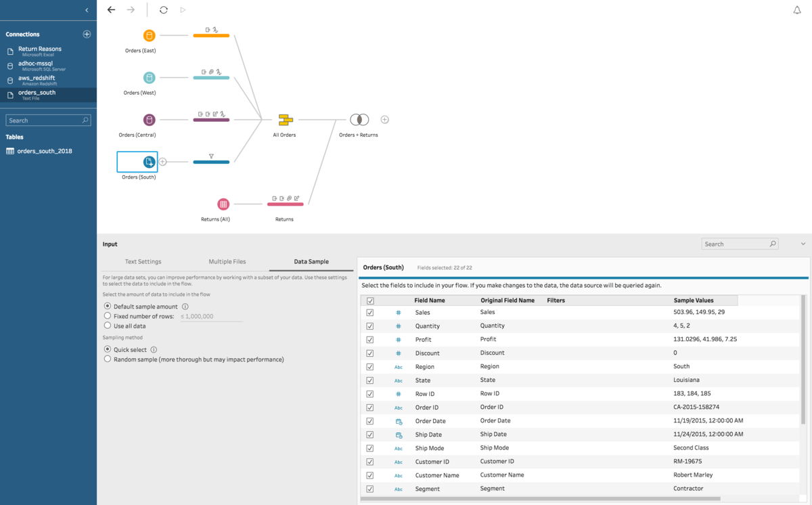Click plus icon after Orders + Returns
Viewport: 812px width, 505px height.
pyautogui.click(x=384, y=120)
